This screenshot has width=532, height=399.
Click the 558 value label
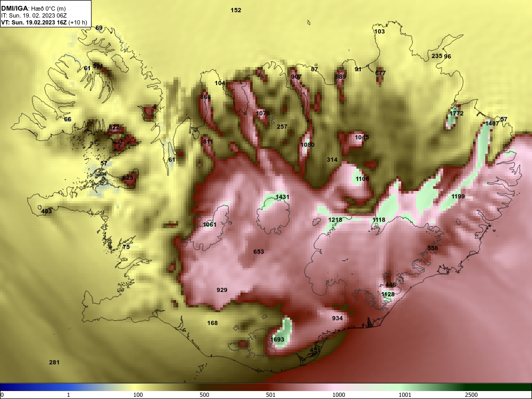coord(433,248)
